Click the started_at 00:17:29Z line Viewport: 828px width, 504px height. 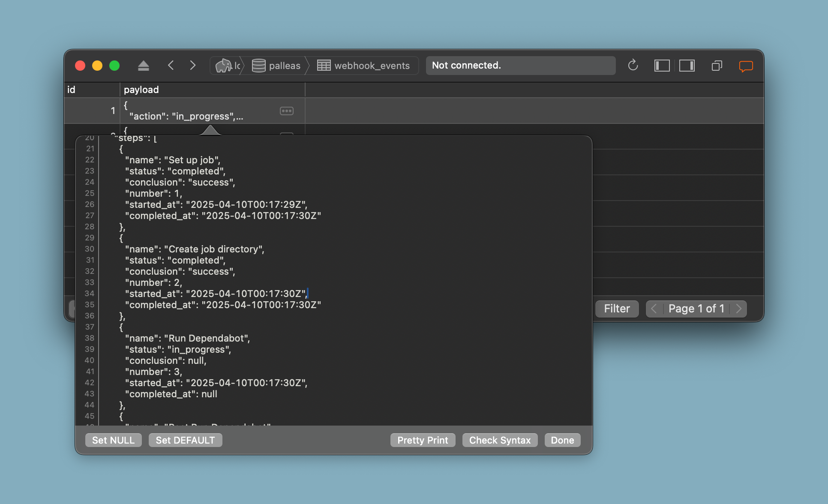pos(216,204)
